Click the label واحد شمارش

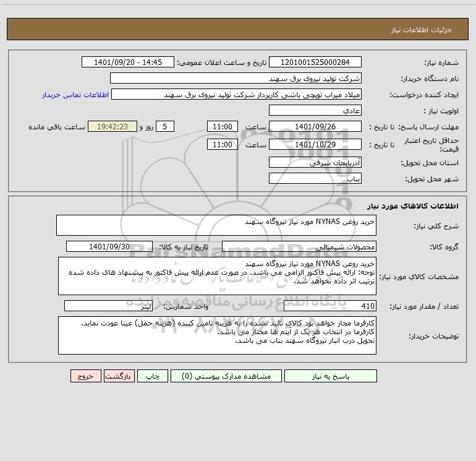pyautogui.click(x=186, y=307)
